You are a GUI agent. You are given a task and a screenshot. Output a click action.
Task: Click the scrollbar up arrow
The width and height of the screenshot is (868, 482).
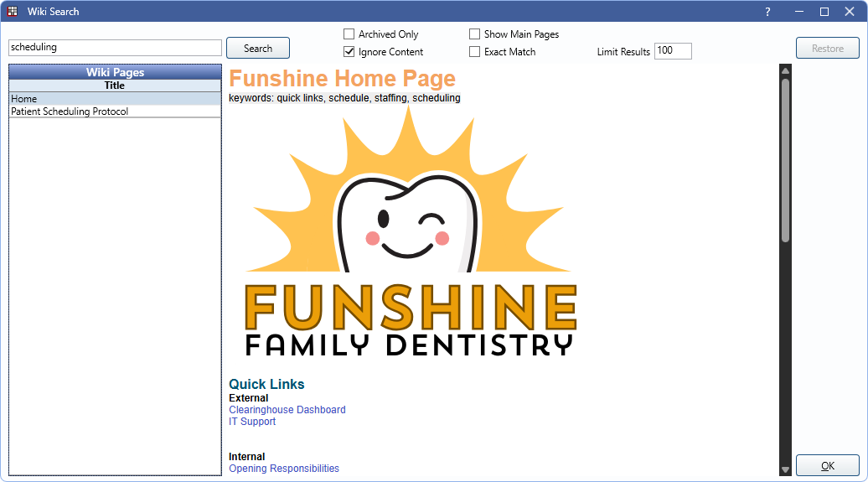[x=785, y=70]
